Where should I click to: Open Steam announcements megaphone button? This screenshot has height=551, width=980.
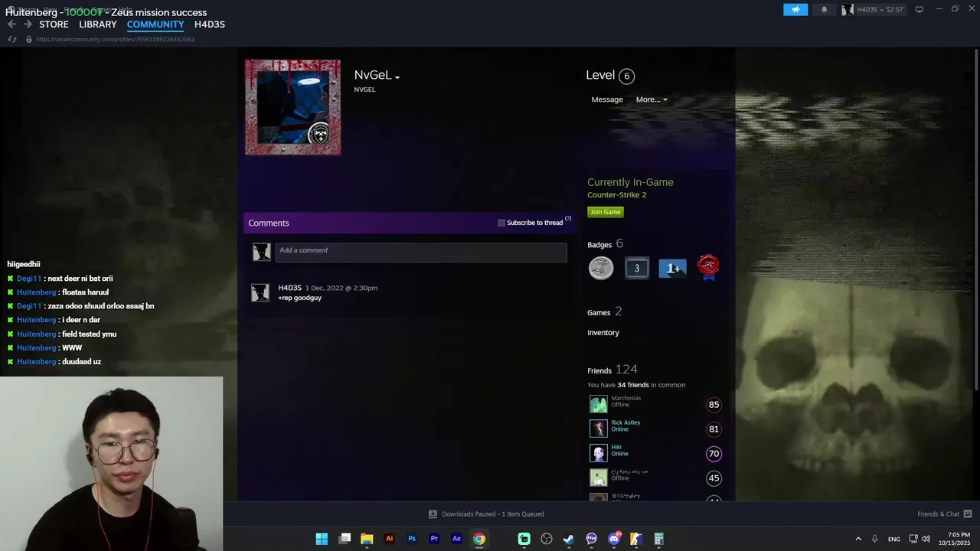click(795, 9)
